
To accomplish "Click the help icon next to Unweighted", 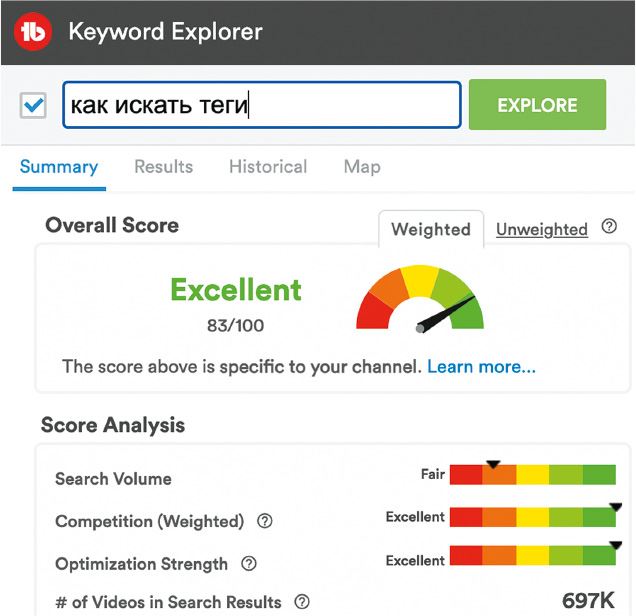I will (x=609, y=227).
